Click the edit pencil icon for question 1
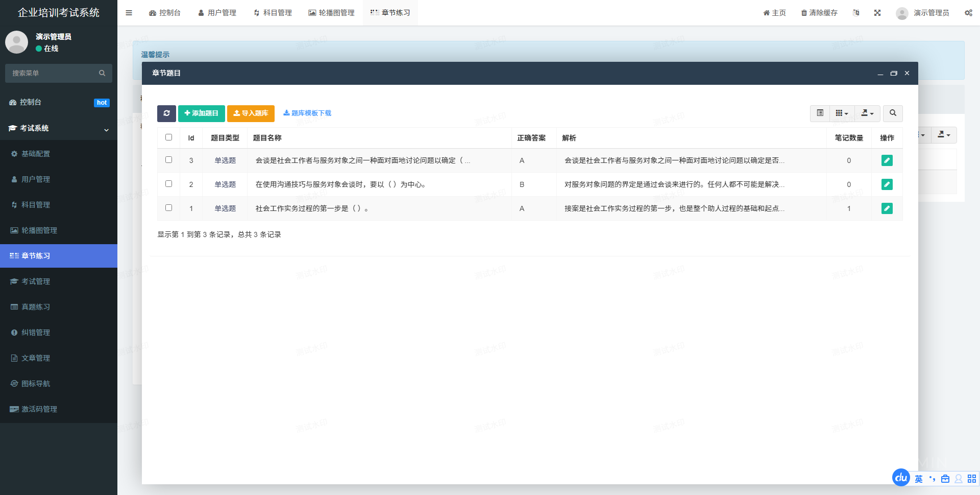This screenshot has width=980, height=495. click(x=887, y=208)
